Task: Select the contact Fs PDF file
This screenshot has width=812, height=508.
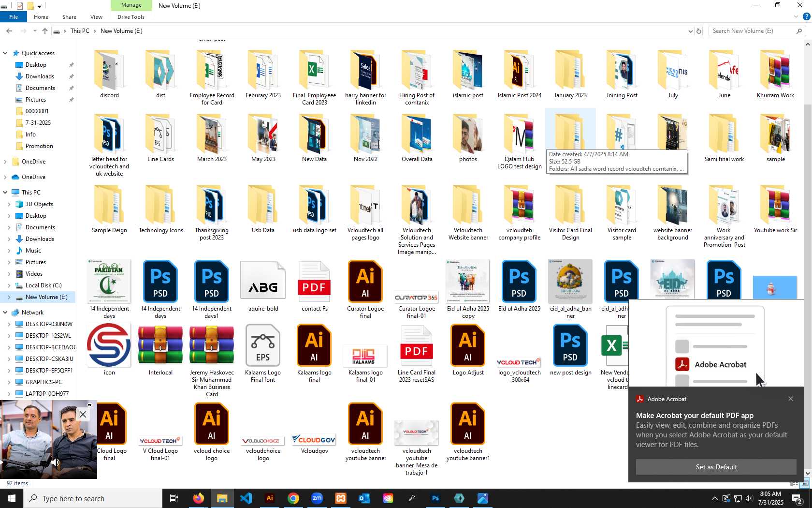Action: (x=314, y=285)
